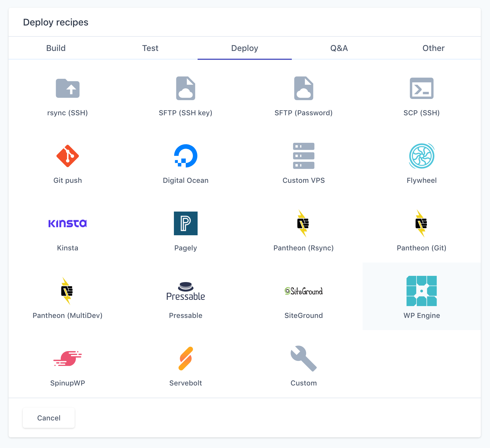Select the SCP (SSH) terminal icon
The height and width of the screenshot is (448, 490).
(x=422, y=88)
